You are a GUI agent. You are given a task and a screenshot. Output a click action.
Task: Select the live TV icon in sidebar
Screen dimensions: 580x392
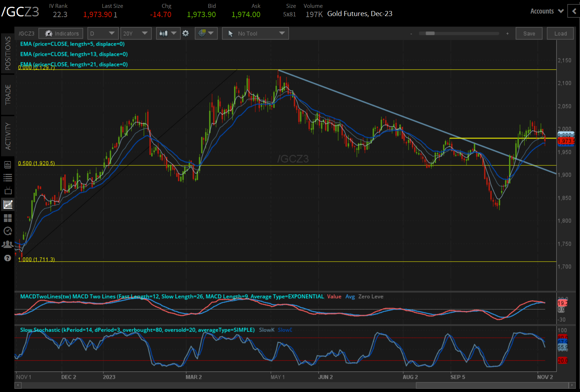coord(8,191)
